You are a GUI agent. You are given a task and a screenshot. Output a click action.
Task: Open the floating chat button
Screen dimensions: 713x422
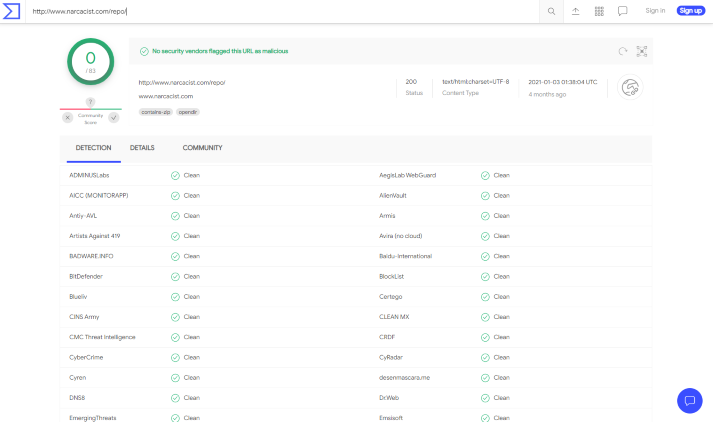pyautogui.click(x=689, y=401)
